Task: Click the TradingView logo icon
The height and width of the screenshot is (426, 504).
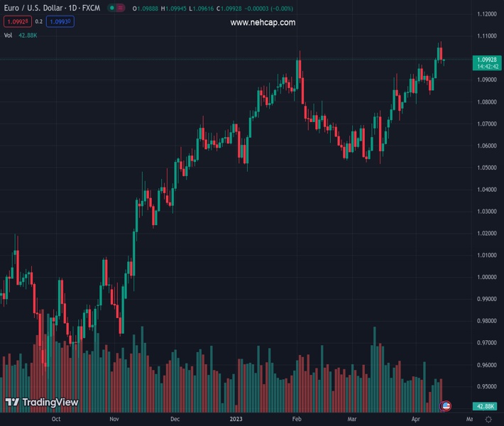Action: coord(12,403)
